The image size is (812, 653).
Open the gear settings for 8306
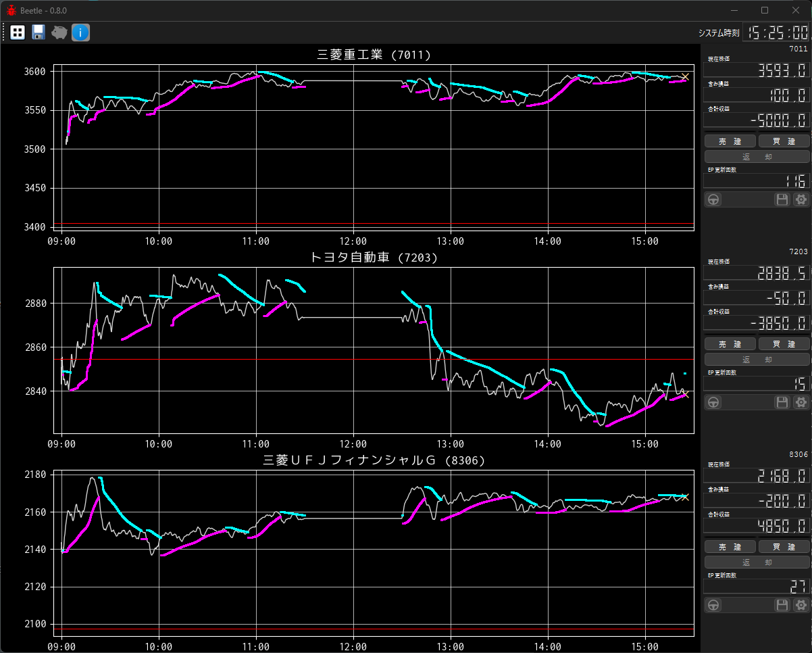[801, 605]
